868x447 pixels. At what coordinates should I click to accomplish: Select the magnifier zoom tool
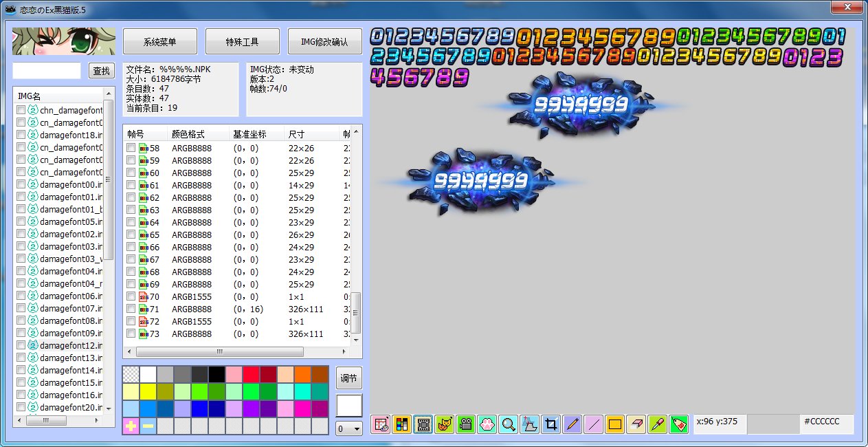[509, 424]
